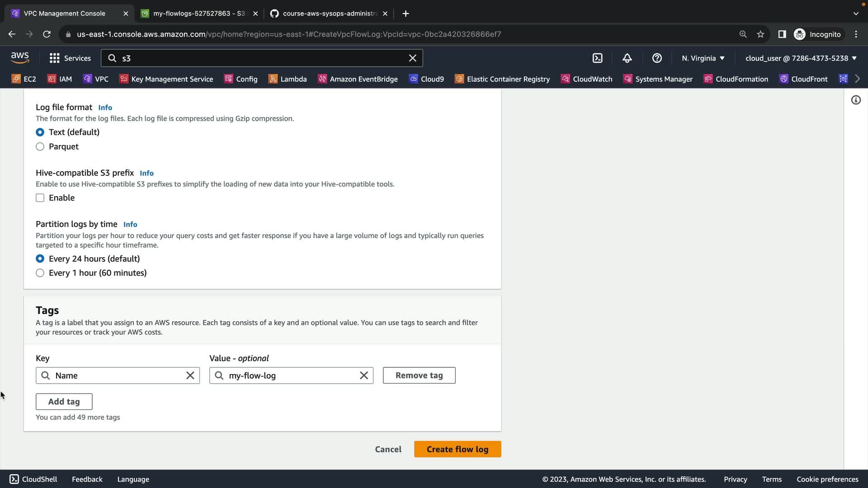868x488 pixels.
Task: Click the Create flow log button
Action: point(457,449)
